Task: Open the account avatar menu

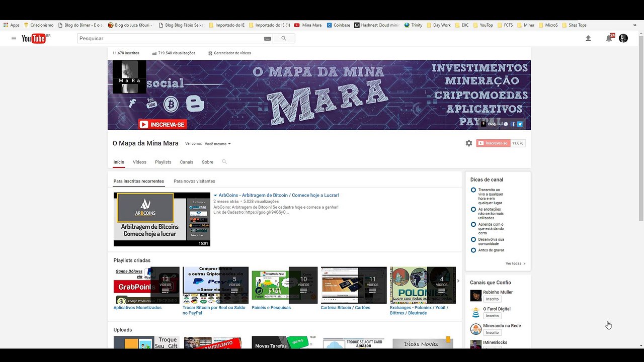Action: click(623, 38)
